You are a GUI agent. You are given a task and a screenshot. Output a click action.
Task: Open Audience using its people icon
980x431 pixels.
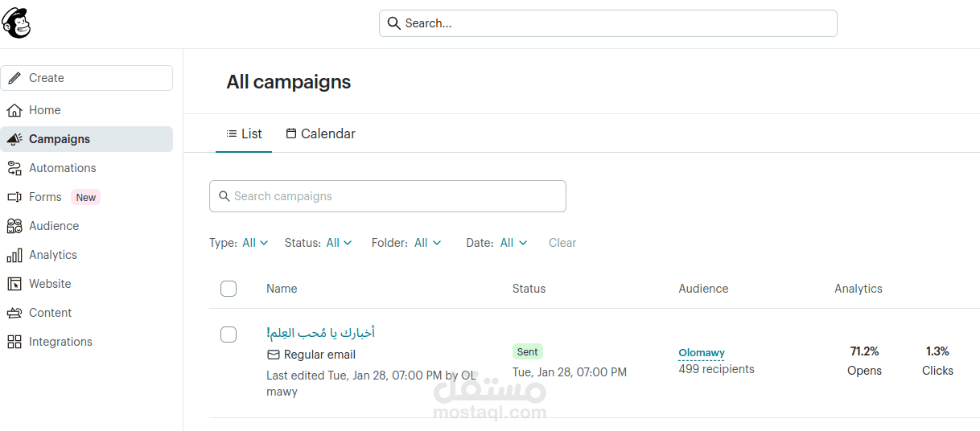[14, 226]
